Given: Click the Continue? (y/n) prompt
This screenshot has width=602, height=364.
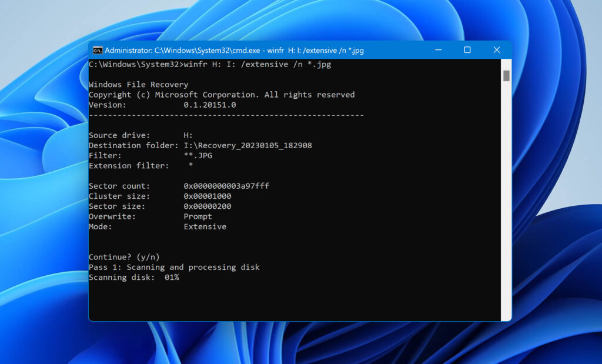Looking at the screenshot, I should click(x=125, y=256).
